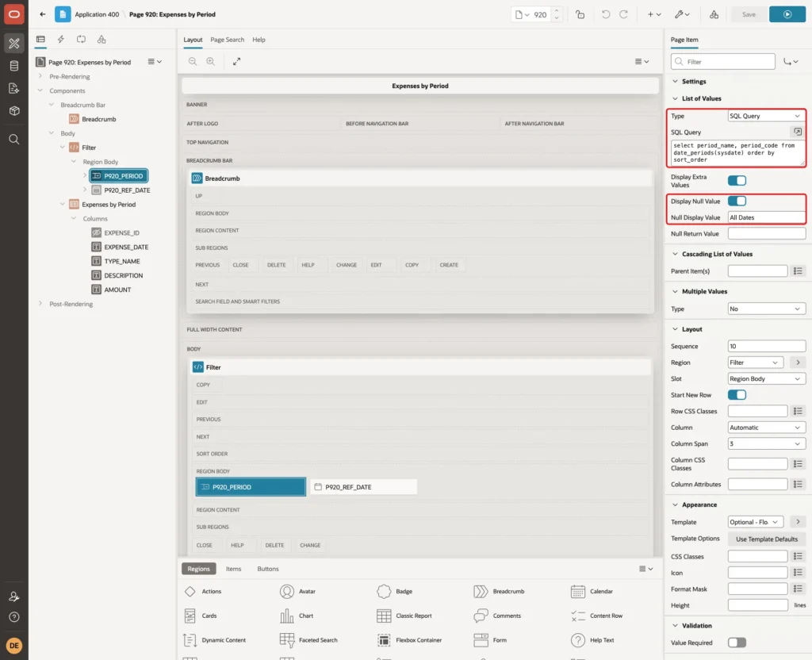Open the Column Span dropdown
This screenshot has height=660, width=812.
767,444
